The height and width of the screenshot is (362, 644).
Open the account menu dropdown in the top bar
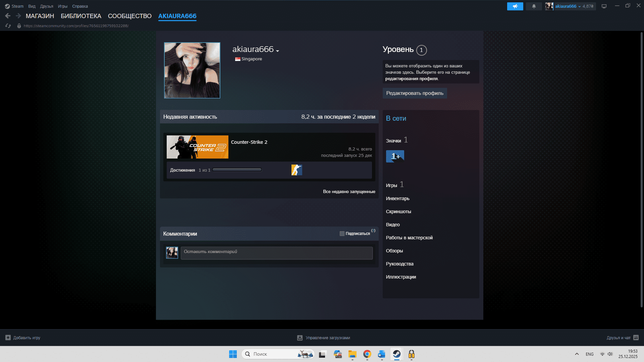coord(579,6)
